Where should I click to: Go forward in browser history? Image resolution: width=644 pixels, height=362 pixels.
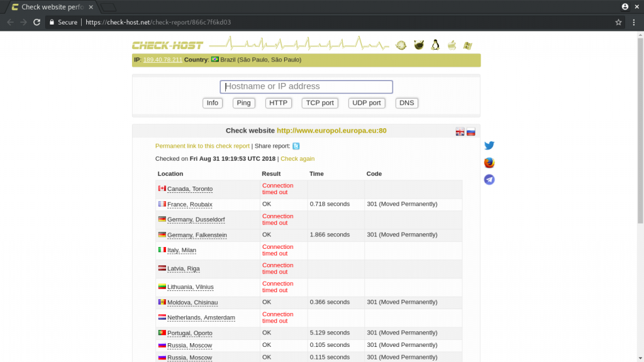pyautogui.click(x=23, y=22)
